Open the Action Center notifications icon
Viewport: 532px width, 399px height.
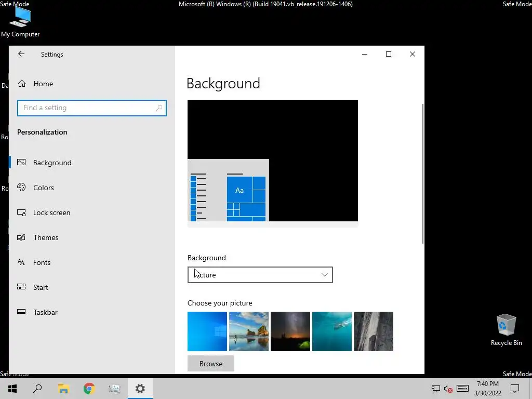pos(515,389)
